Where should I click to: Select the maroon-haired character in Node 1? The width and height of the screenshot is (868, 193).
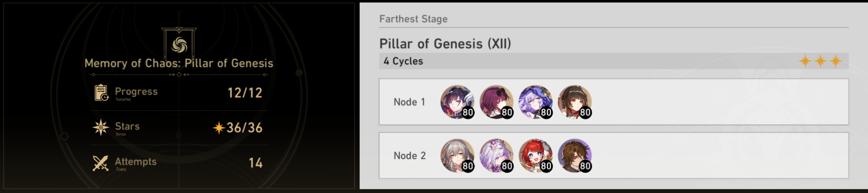(496, 102)
